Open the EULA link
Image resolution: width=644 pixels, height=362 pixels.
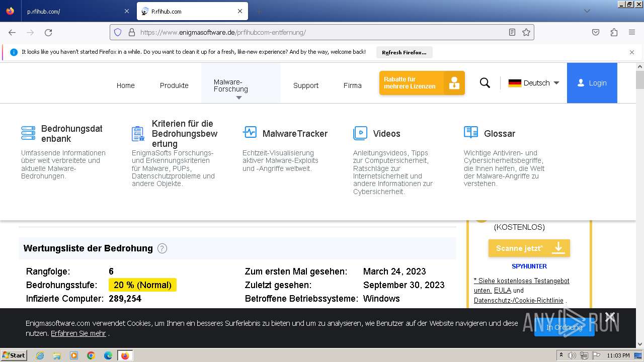pyautogui.click(x=502, y=291)
